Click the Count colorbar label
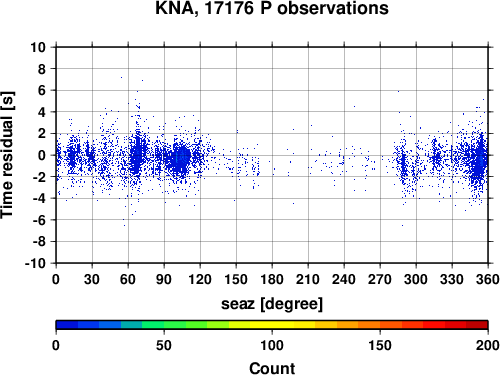Image resolution: width=500 pixels, height=375 pixels. [272, 368]
